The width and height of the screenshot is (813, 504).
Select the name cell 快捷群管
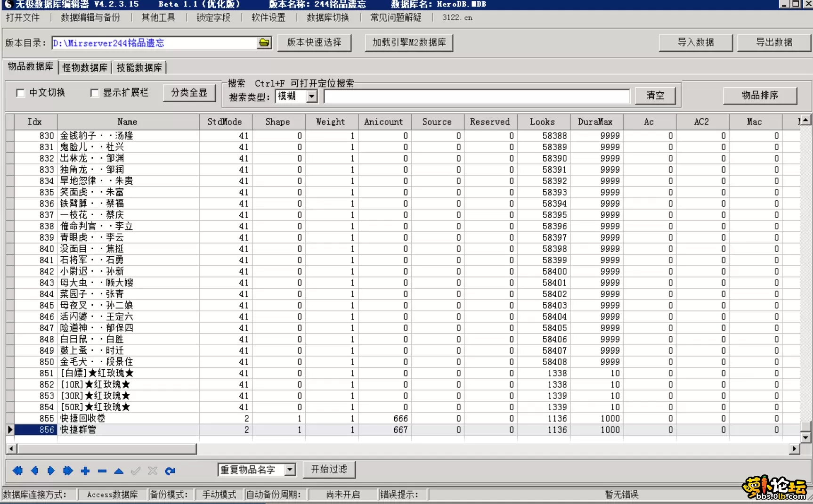[128, 430]
